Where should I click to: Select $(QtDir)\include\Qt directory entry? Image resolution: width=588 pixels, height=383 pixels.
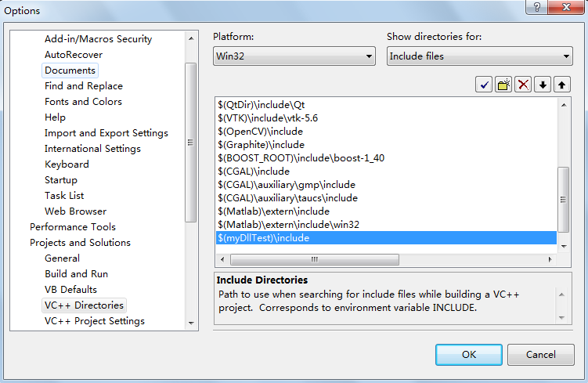tap(386, 105)
